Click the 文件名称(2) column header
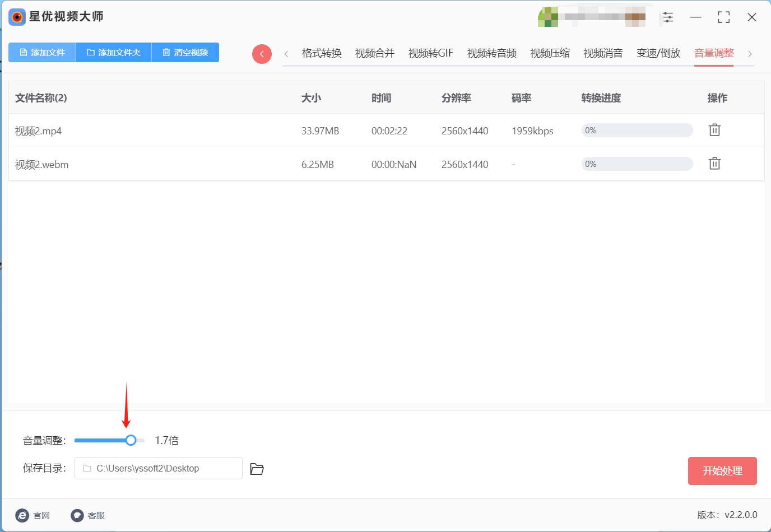The width and height of the screenshot is (771, 532). coord(41,98)
